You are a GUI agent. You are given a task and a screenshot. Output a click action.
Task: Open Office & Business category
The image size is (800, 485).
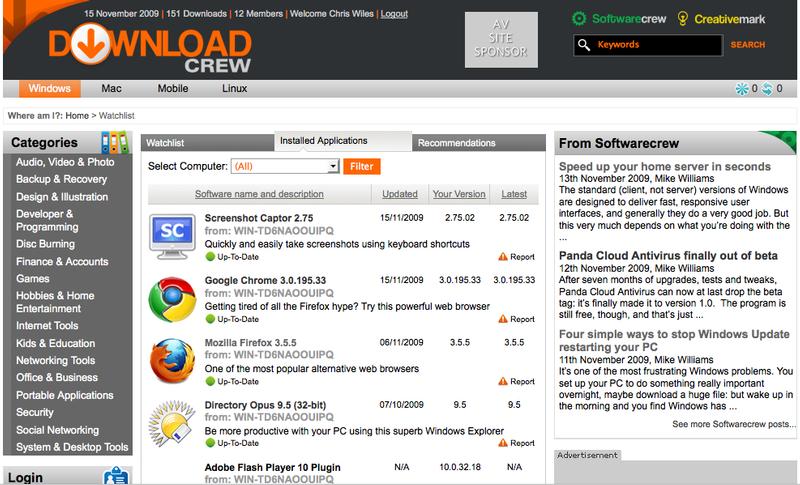point(57,377)
